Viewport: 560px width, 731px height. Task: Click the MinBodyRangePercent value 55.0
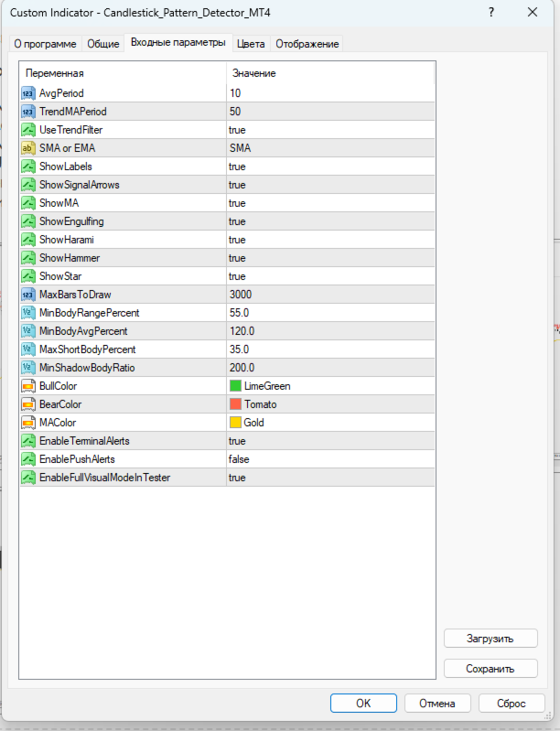pyautogui.click(x=239, y=313)
